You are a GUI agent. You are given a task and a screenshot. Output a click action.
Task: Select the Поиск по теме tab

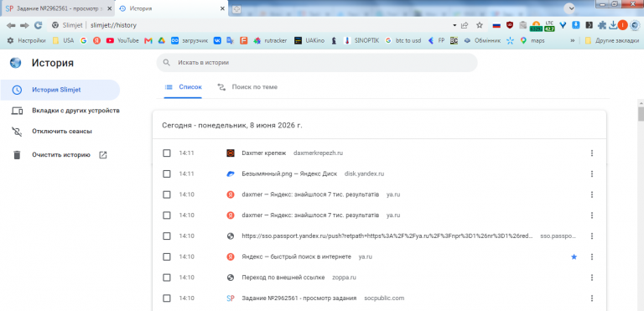tap(247, 87)
